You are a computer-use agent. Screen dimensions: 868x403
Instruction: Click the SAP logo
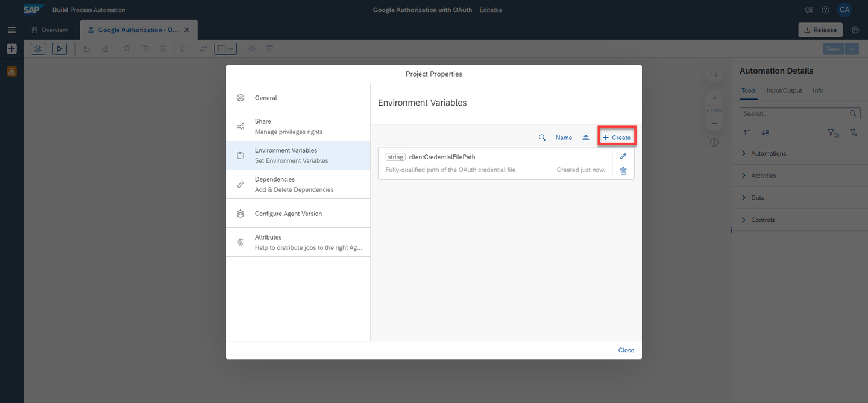point(34,10)
